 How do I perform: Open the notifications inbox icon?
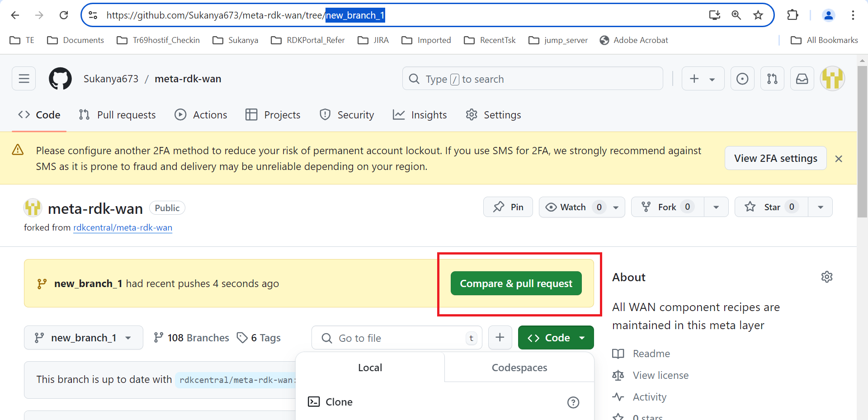coord(802,79)
